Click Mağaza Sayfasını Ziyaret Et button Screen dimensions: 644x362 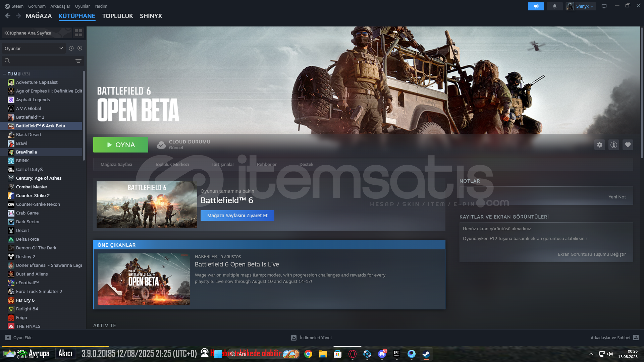click(x=237, y=216)
